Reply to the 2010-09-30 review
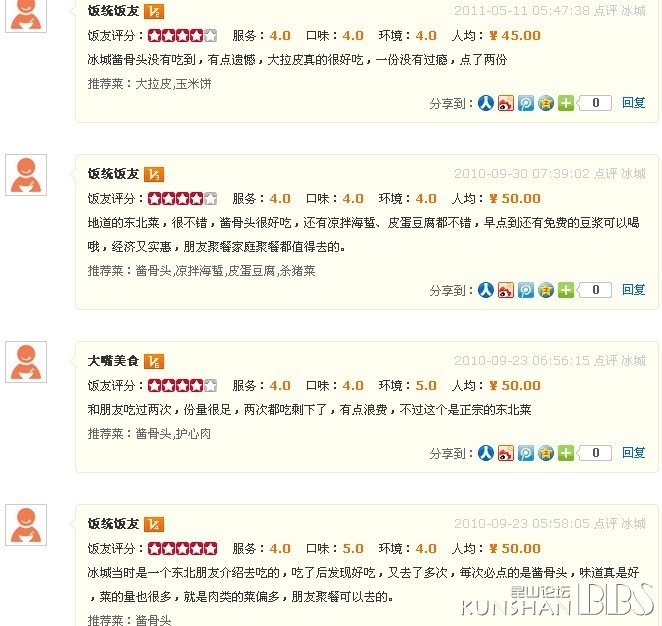The image size is (662, 626). pos(633,290)
